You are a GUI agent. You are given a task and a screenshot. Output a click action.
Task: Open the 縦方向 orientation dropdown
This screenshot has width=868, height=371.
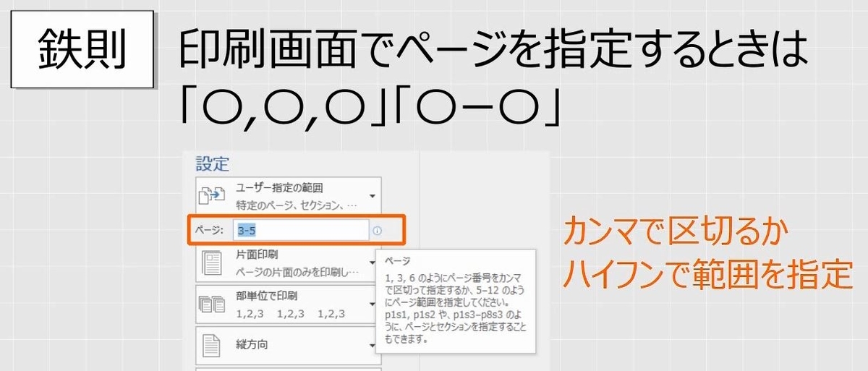[x=289, y=344]
